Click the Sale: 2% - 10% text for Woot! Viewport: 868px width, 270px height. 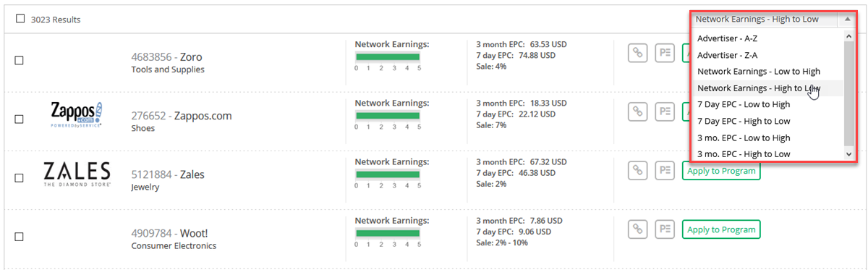pos(502,242)
